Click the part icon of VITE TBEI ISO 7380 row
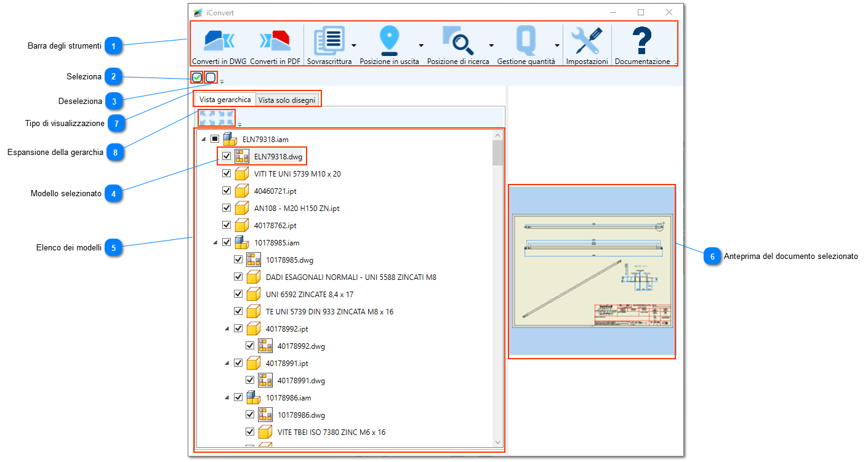Screen dimensions: 868x462 tap(265, 432)
